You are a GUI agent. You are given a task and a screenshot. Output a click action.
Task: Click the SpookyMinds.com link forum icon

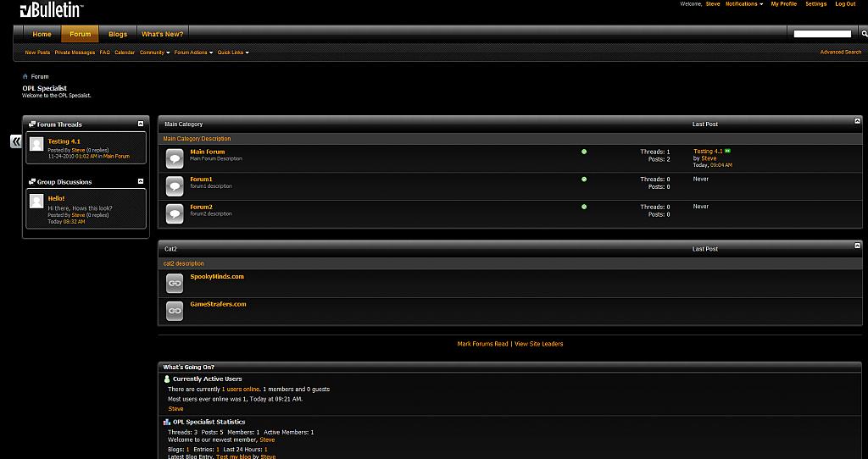175,284
